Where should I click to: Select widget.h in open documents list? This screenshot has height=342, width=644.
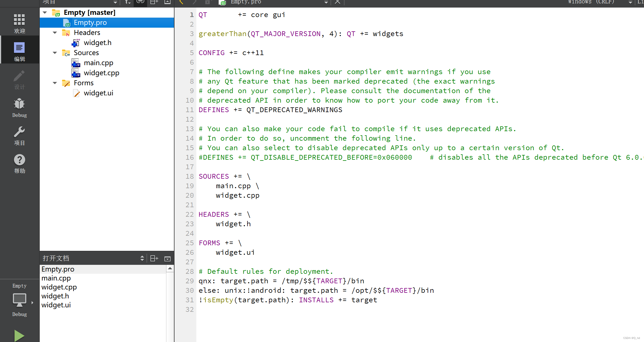coord(103,296)
